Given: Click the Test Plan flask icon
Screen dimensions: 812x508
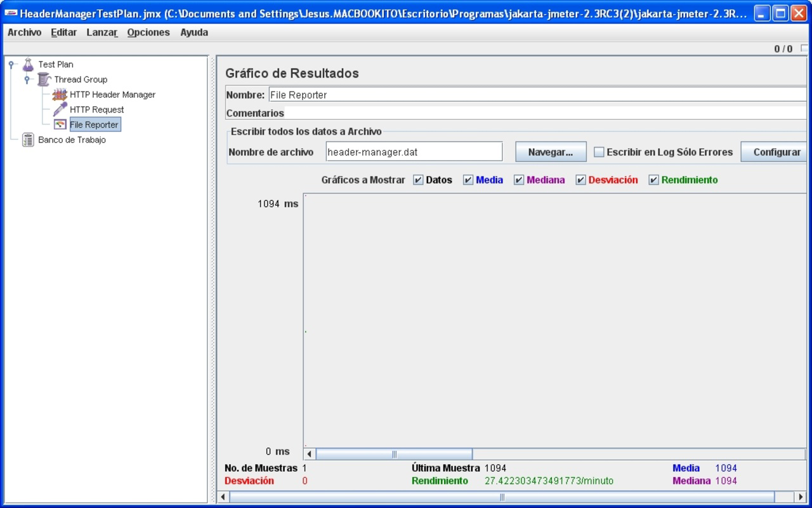Looking at the screenshot, I should pos(28,64).
